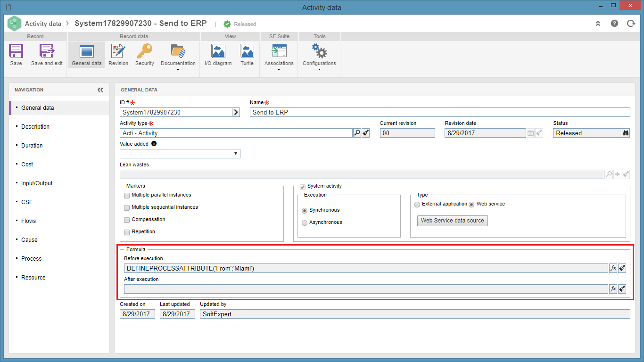Click the Current revision 00 field
Screen dimensions: 644x362
407,133
